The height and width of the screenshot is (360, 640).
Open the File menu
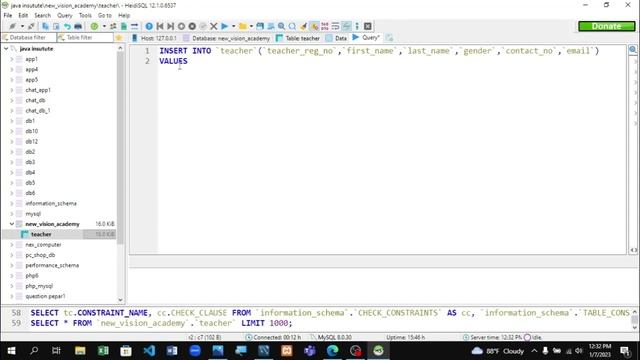pyautogui.click(x=8, y=15)
